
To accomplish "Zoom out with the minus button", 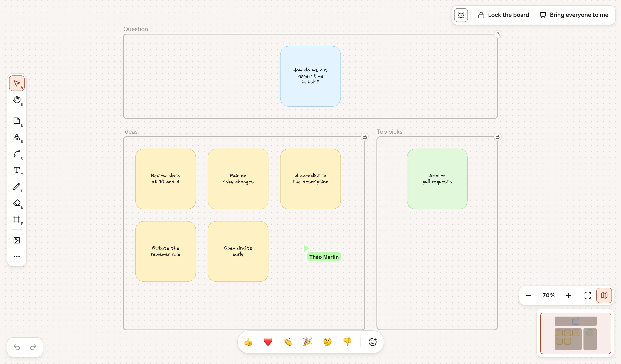I will click(528, 295).
